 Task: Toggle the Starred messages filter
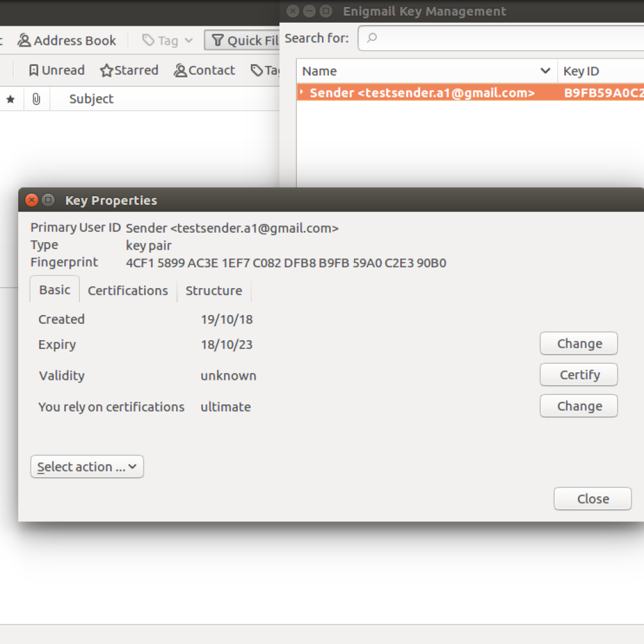tap(129, 70)
